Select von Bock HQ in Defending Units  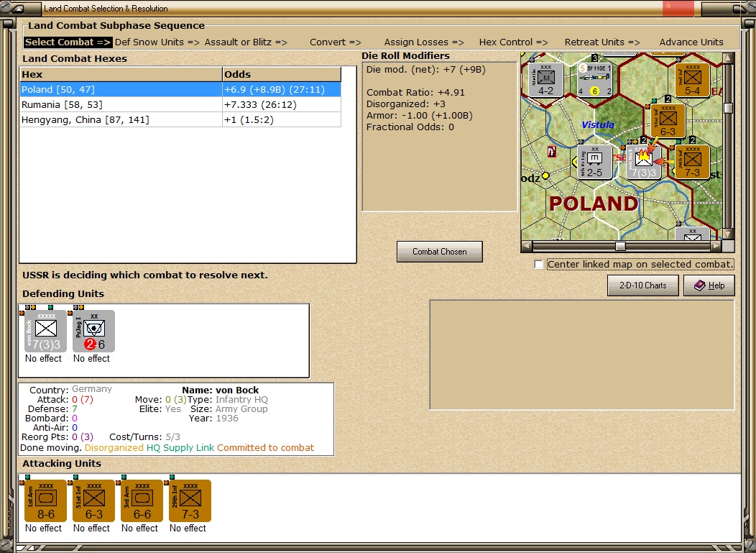[45, 332]
